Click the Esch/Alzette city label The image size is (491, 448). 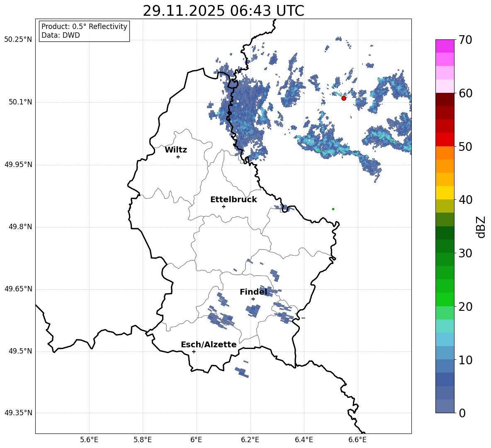tap(209, 344)
